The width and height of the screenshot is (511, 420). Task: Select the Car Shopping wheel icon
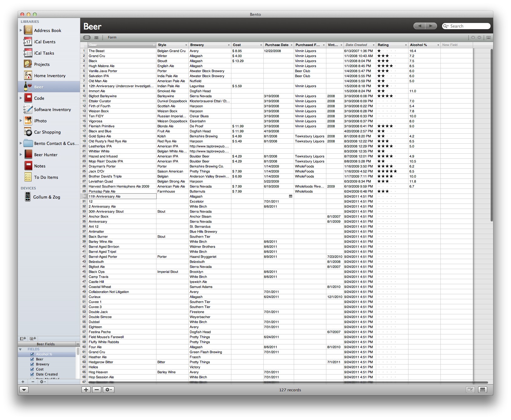28,132
